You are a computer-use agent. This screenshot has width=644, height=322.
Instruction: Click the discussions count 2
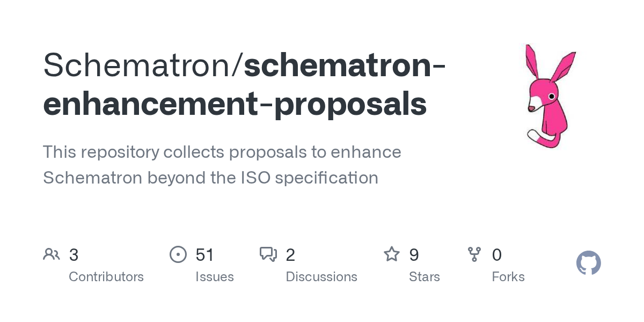[290, 255]
